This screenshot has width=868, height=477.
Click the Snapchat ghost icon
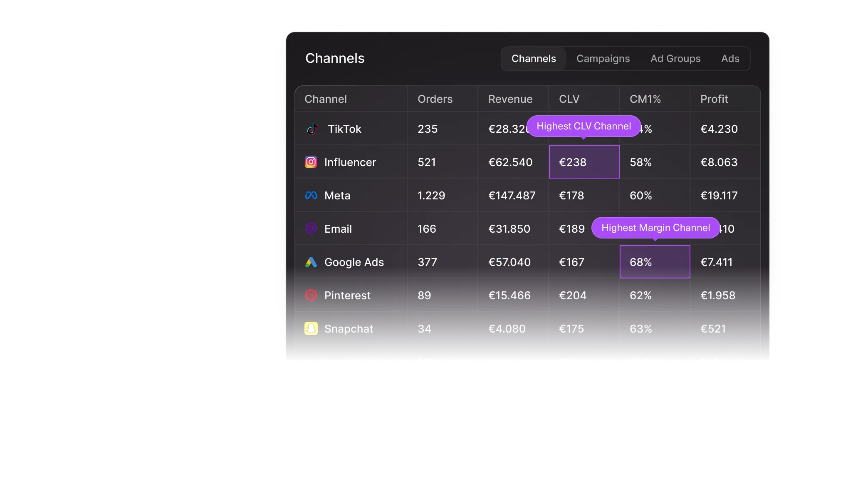(x=311, y=328)
